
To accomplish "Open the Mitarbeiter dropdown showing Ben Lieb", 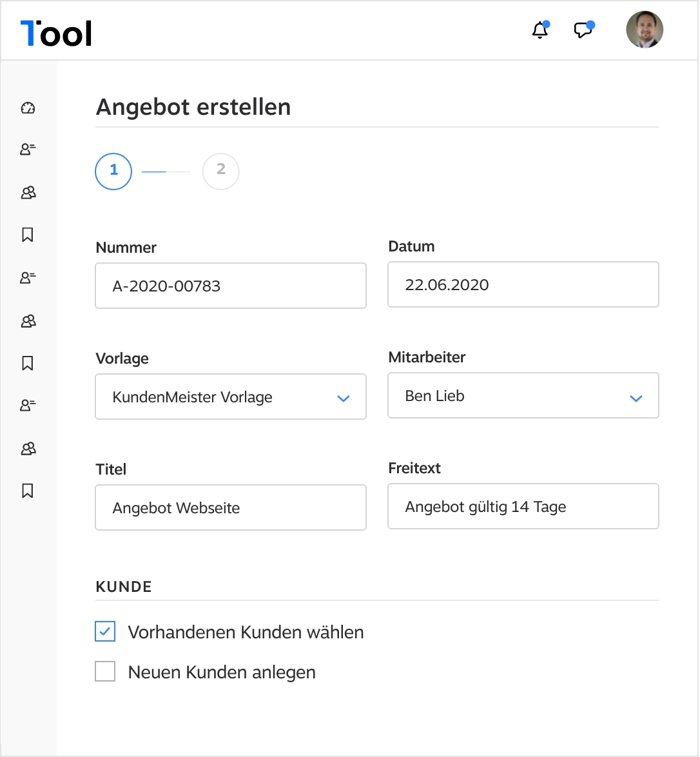I will 523,396.
